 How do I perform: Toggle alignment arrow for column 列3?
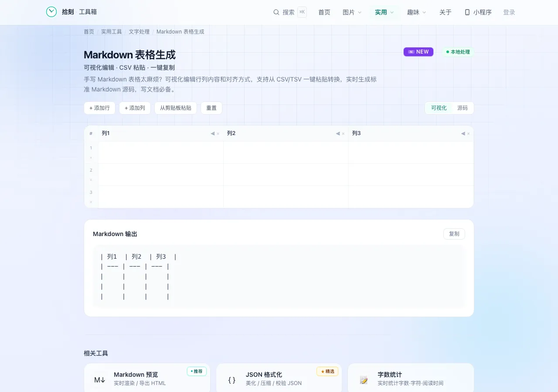[463, 134]
